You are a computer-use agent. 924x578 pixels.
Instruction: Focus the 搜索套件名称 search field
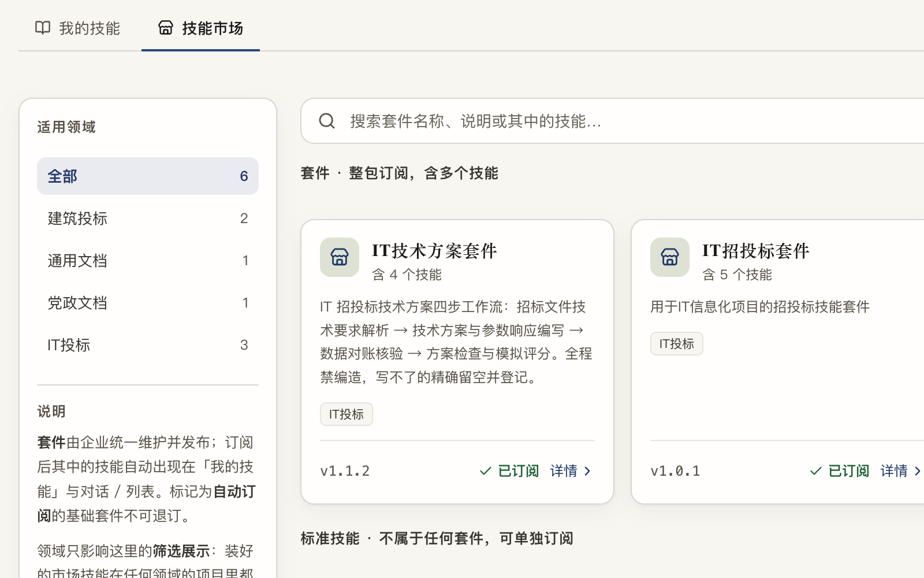click(x=612, y=121)
